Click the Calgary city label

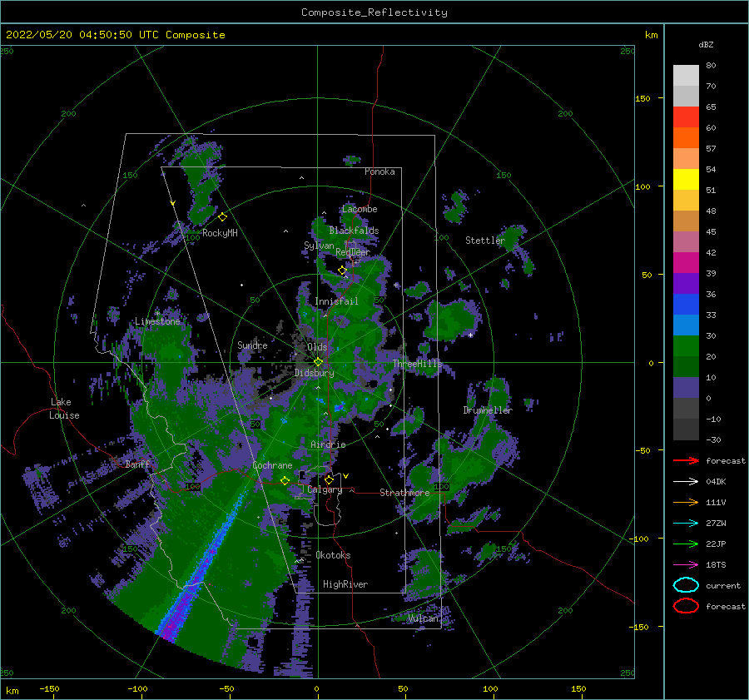325,489
